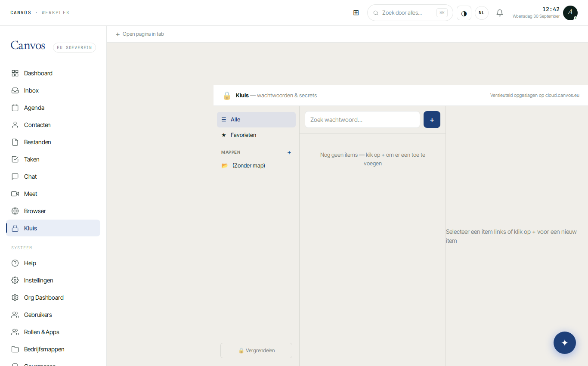Screen dimensions: 588x366
Task: Open Meet video section
Action: [53, 194]
